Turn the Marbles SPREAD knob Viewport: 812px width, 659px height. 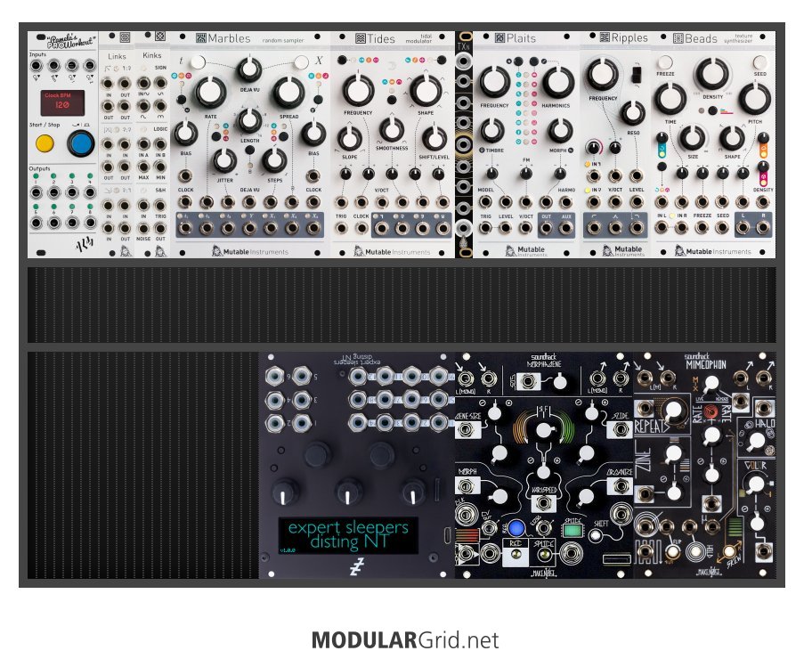[x=288, y=93]
